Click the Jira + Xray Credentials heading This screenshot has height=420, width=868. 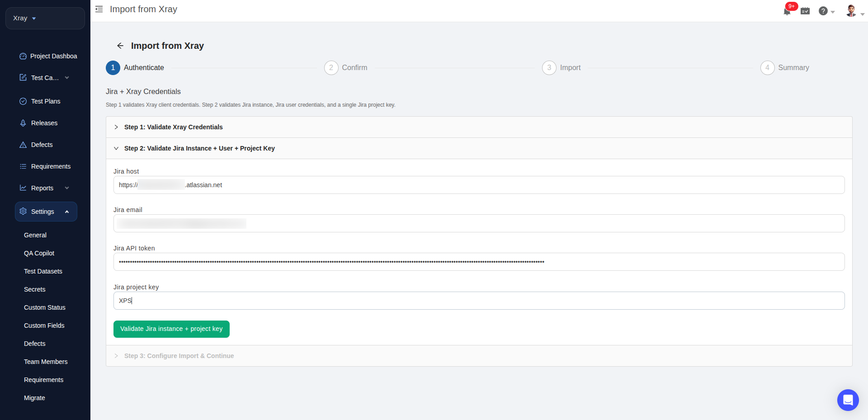pos(143,91)
